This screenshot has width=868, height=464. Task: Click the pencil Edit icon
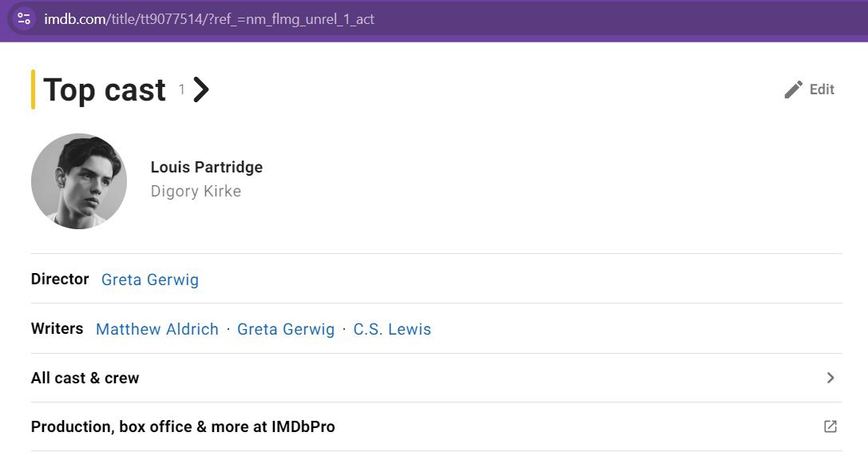coord(793,89)
